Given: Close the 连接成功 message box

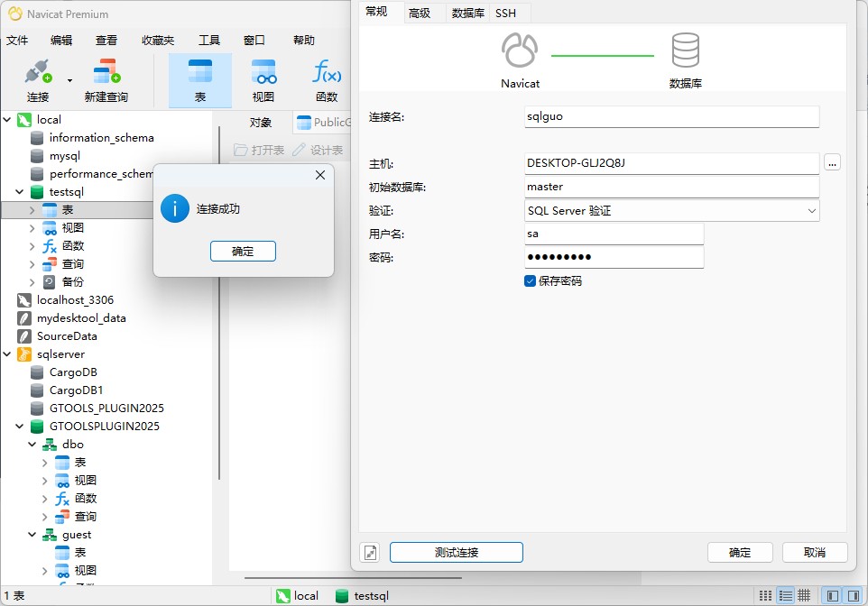Looking at the screenshot, I should coord(320,175).
